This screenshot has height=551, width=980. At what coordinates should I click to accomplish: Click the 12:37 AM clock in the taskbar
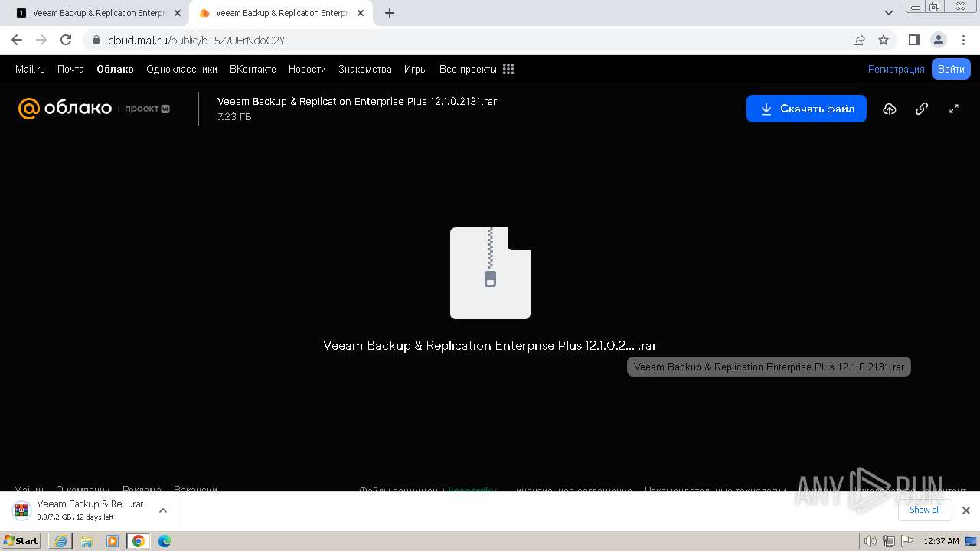(x=941, y=541)
